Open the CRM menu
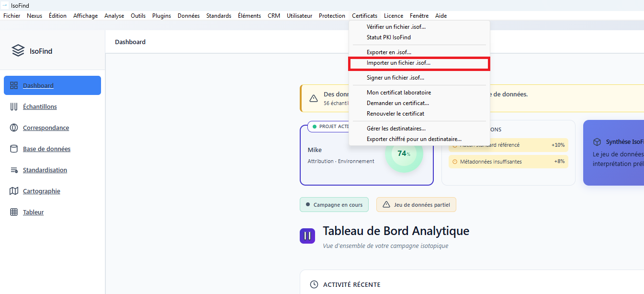The width and height of the screenshot is (644, 294). (273, 15)
